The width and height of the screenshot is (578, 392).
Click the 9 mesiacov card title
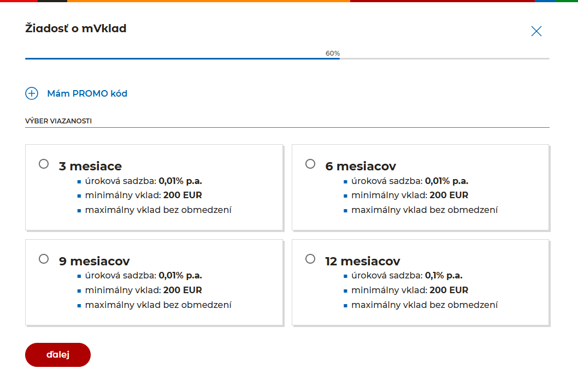[x=94, y=261]
